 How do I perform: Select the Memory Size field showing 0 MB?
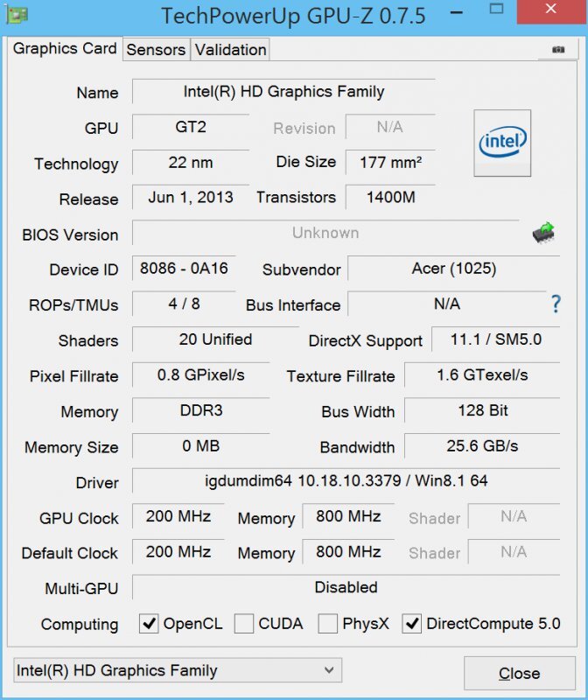199,447
